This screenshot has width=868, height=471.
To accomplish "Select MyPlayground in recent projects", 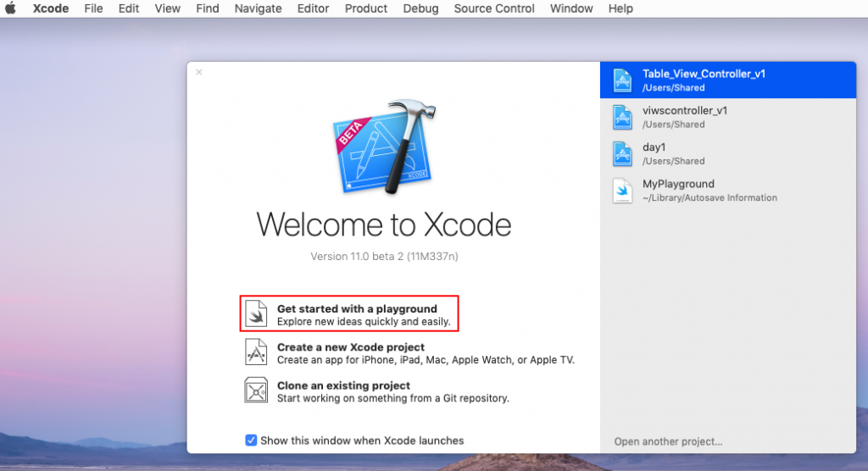I will 728,191.
